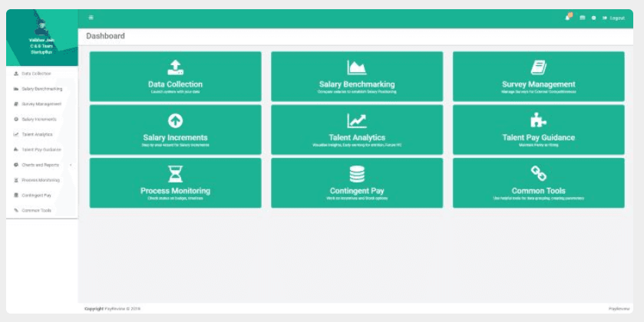644x322 pixels.
Task: Select the Common Tools chain link icon
Action: [538, 173]
